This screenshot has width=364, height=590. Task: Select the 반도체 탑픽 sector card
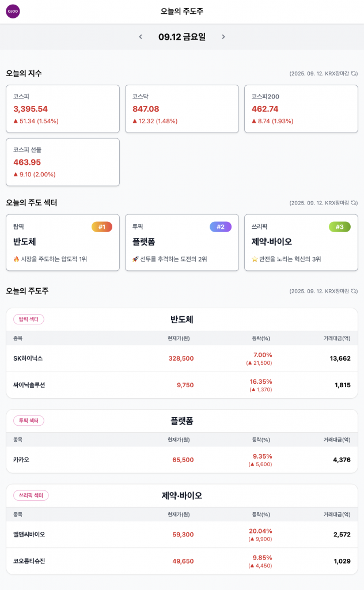[63, 243]
